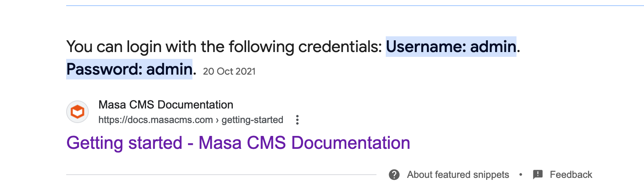Click highlighted Username: admin text
Viewport: 644px width, 192px height.
pyautogui.click(x=451, y=47)
